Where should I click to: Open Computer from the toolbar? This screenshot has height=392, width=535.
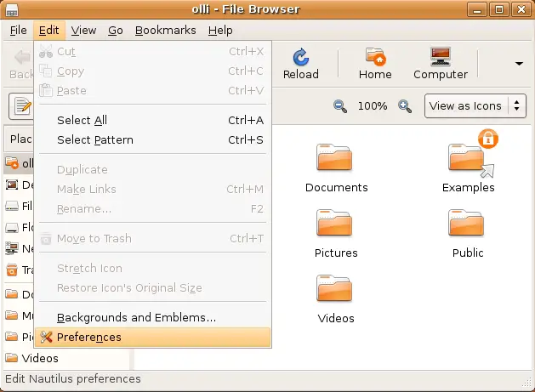[440, 64]
